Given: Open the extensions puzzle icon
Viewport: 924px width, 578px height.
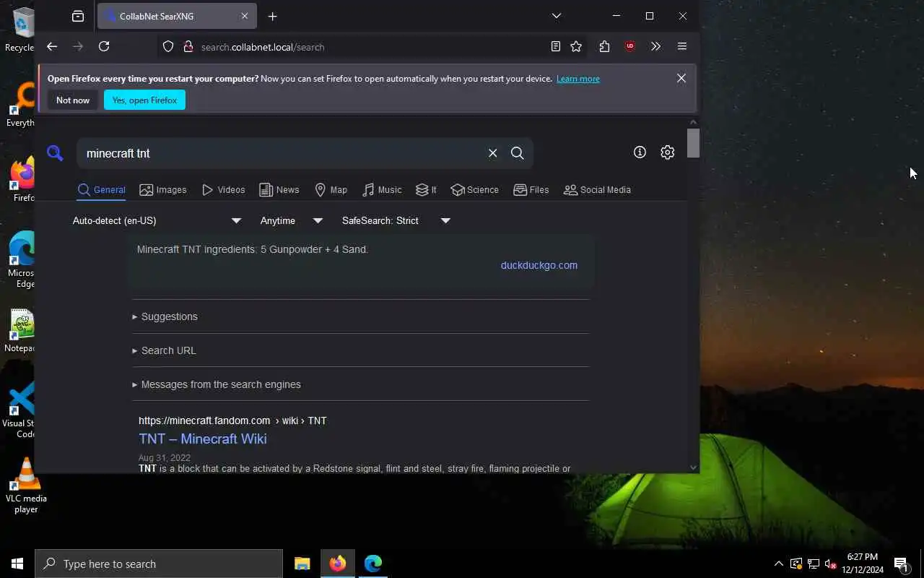Looking at the screenshot, I should coord(604,46).
